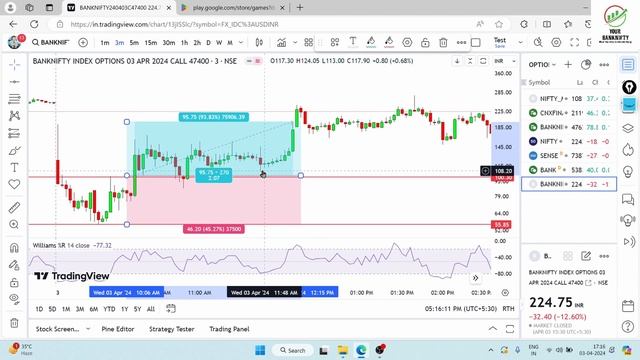Set chart range to 5D
Viewport: 640px width, 360px height.
pyautogui.click(x=52, y=309)
